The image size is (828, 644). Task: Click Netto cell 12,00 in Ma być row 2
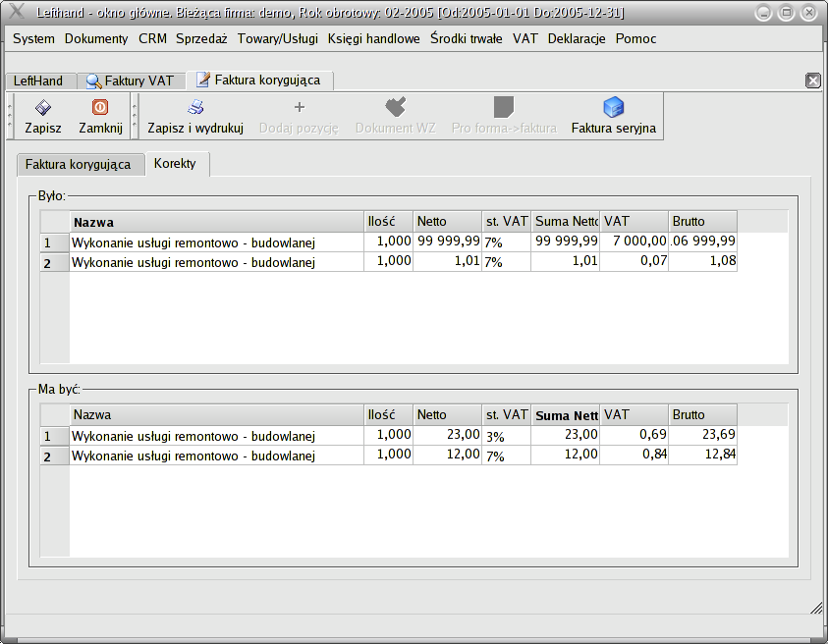pyautogui.click(x=447, y=456)
